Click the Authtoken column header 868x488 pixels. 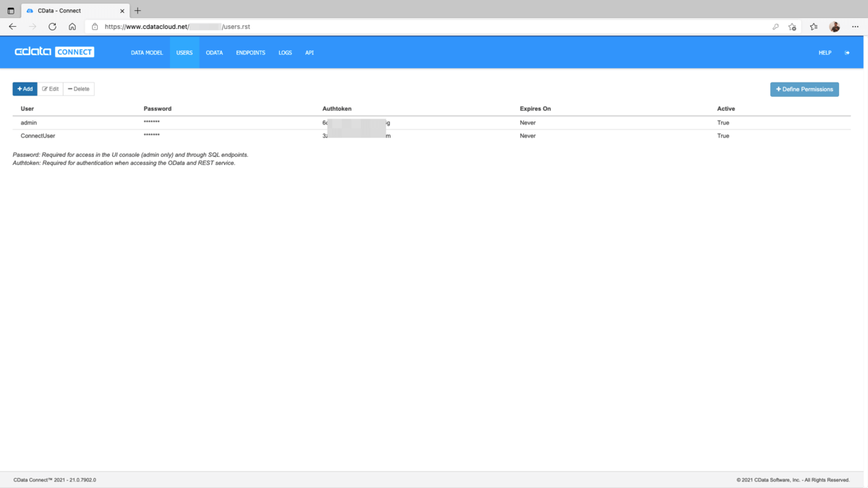(x=337, y=108)
